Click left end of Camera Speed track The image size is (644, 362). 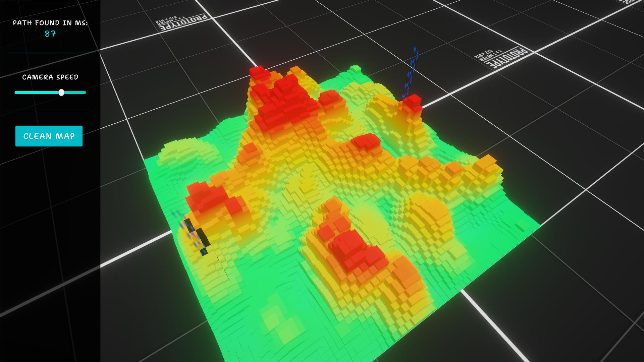16,93
